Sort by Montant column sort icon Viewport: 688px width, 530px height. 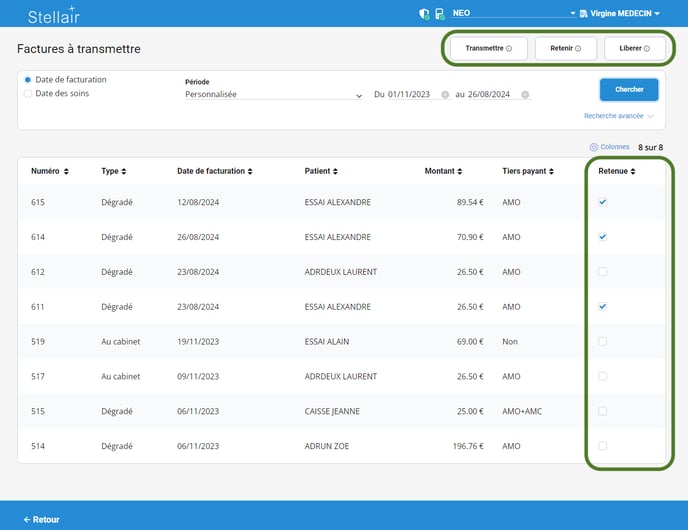click(460, 172)
